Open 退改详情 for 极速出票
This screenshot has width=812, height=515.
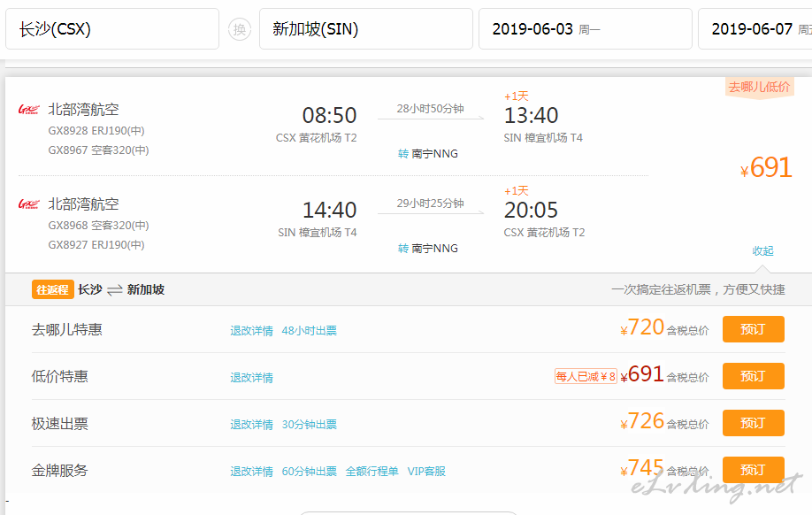252,425
